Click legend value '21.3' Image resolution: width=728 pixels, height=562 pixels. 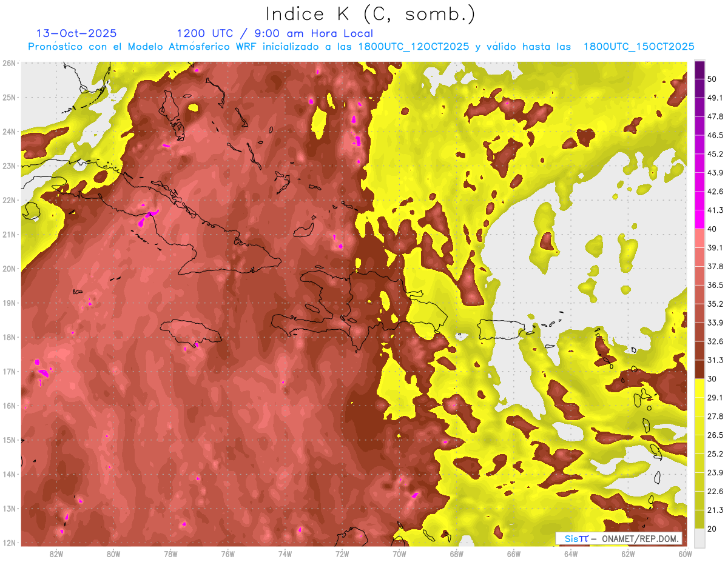pos(715,510)
